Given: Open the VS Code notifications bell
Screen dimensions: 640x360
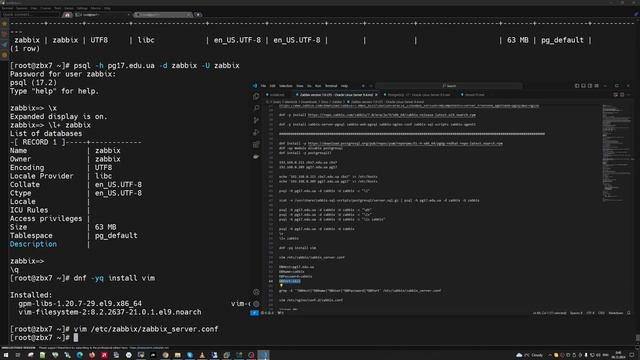Looking at the screenshot, I should click(629, 313).
